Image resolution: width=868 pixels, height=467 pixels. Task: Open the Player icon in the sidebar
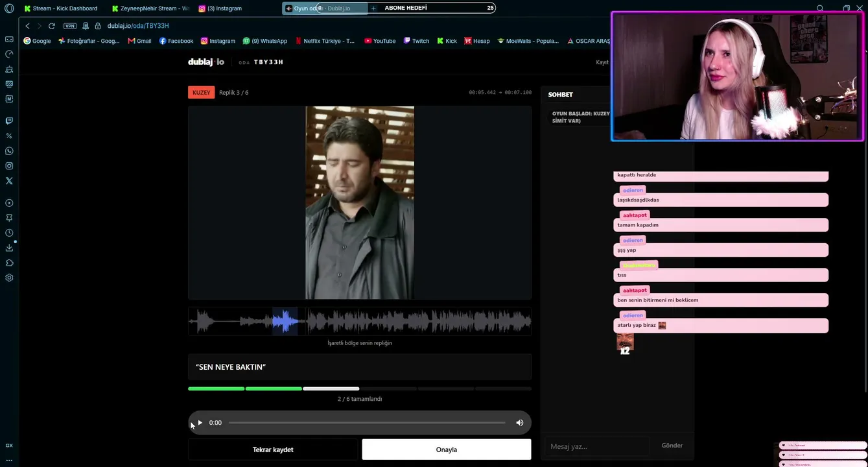[x=9, y=203]
